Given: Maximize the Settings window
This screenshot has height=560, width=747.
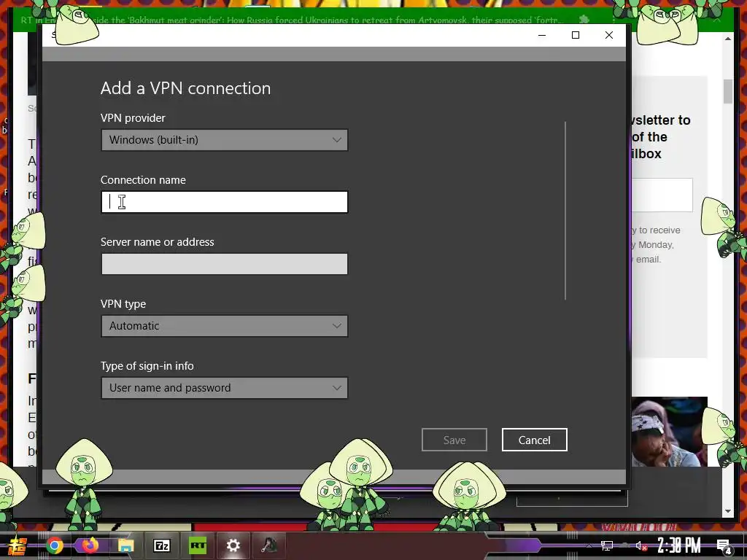Looking at the screenshot, I should point(576,35).
